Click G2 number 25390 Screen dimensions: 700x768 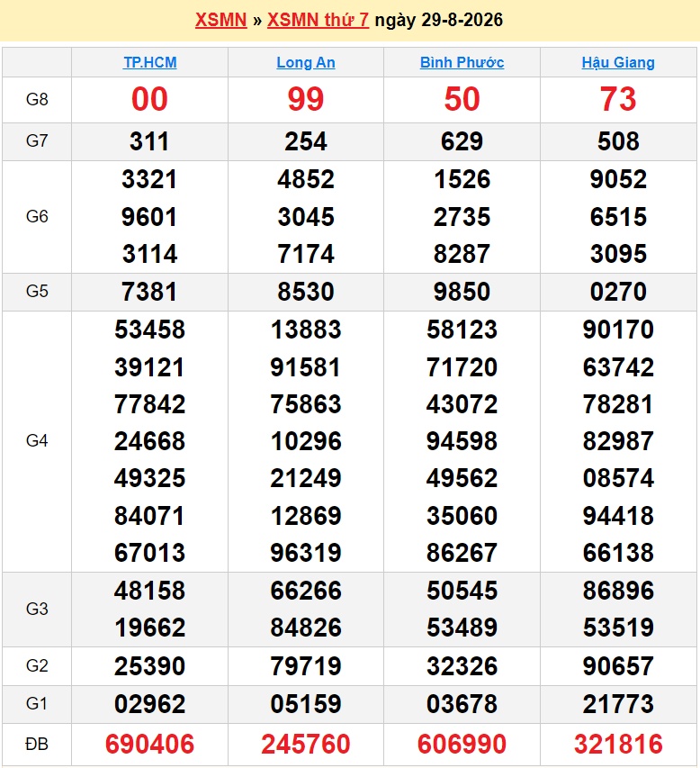149,666
